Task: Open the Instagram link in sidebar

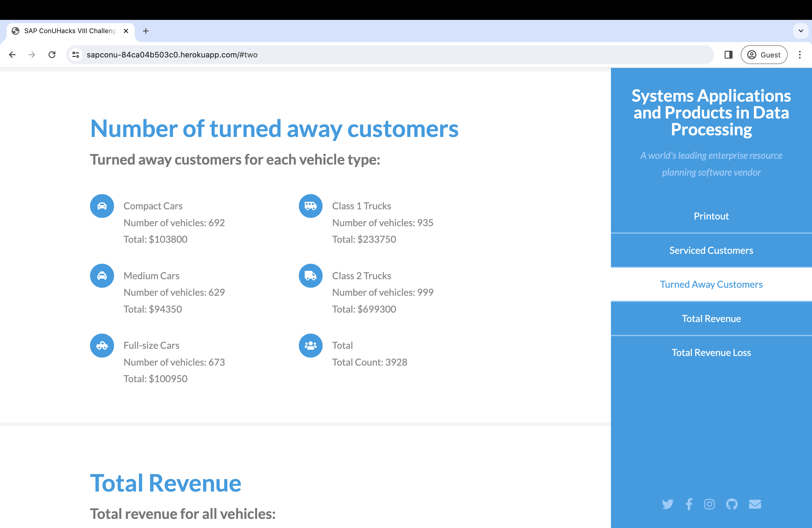Action: click(x=709, y=504)
